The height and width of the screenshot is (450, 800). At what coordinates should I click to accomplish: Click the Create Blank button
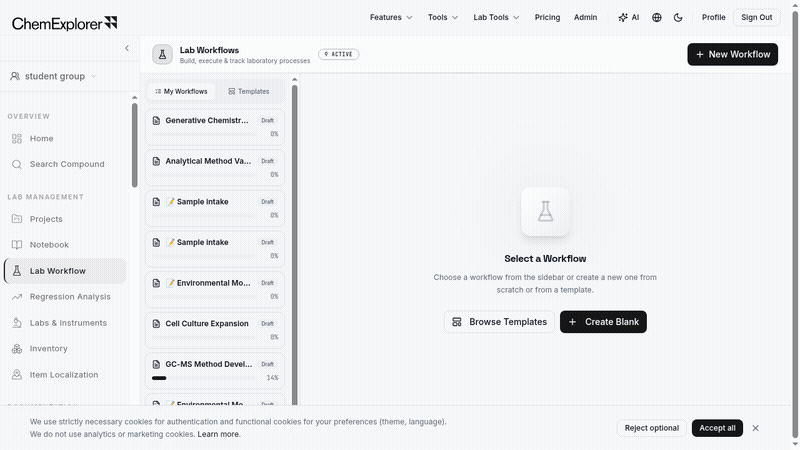(603, 322)
